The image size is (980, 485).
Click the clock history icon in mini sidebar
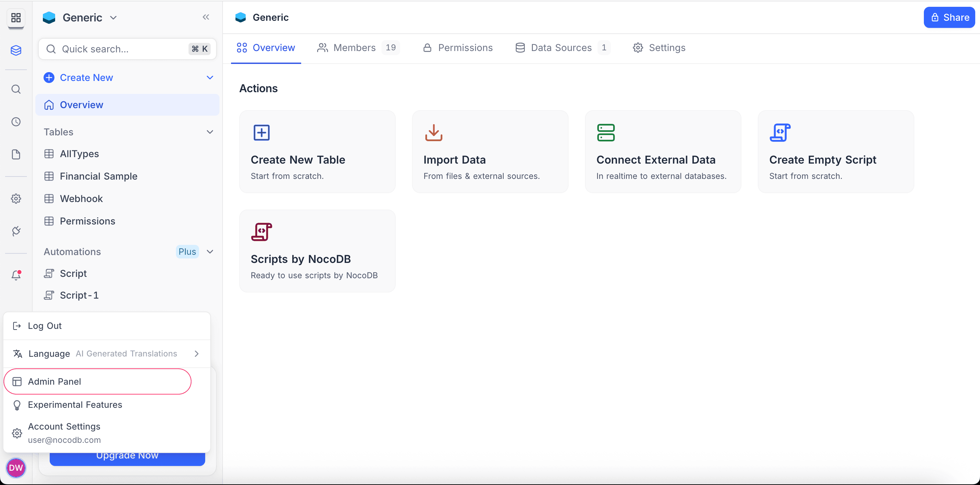pos(16,122)
